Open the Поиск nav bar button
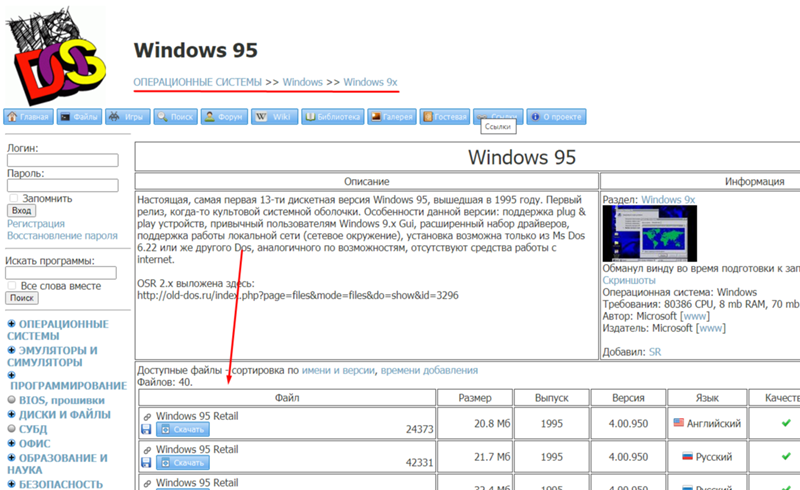The image size is (800, 490). point(176,117)
